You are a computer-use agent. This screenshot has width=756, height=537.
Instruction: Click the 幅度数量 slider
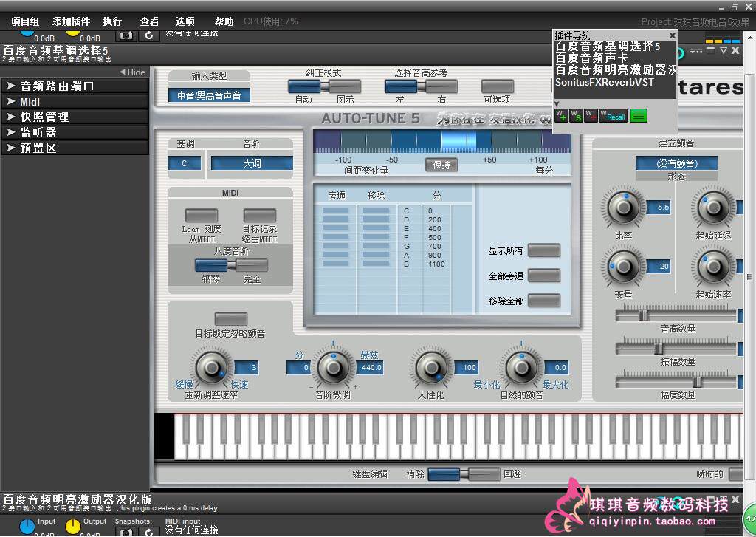click(676, 382)
